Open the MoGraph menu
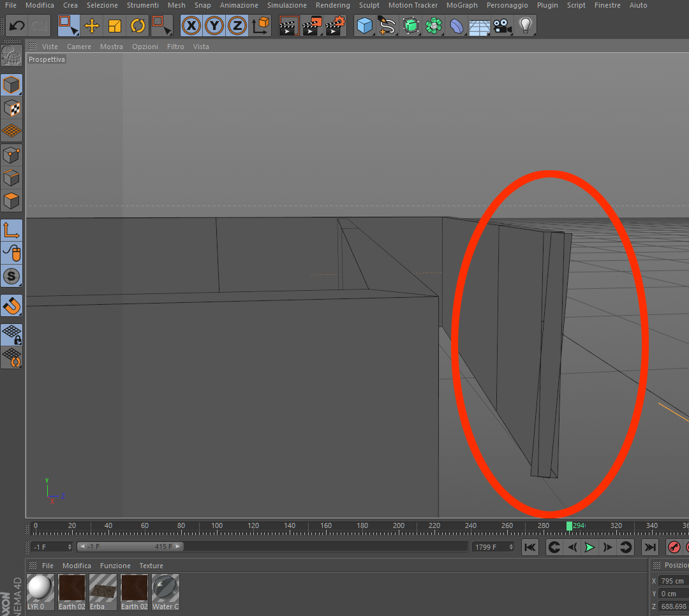Image resolution: width=689 pixels, height=616 pixels. point(462,5)
